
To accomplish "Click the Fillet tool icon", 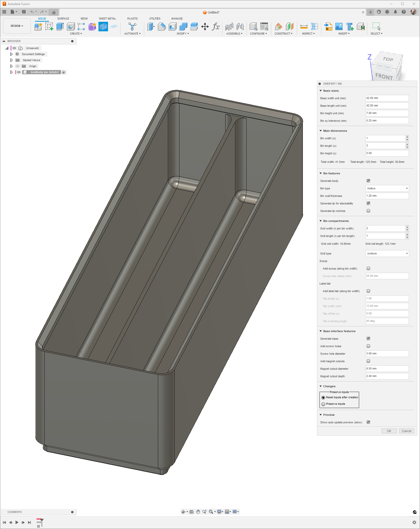I will coord(162,27).
